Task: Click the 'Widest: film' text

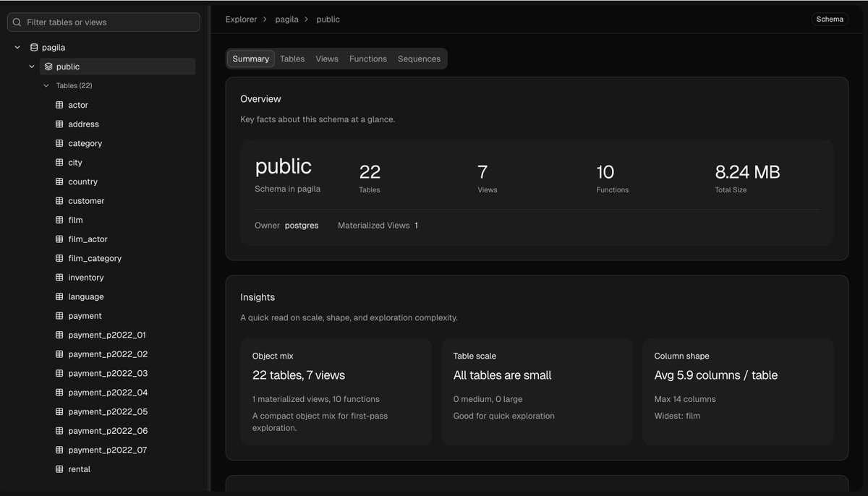Action: pyautogui.click(x=677, y=416)
